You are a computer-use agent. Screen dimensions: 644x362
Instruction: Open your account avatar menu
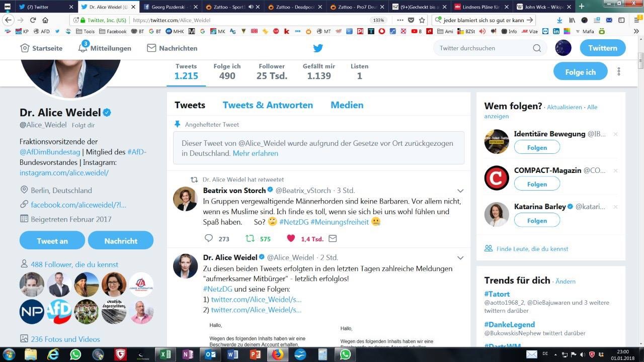[563, 48]
